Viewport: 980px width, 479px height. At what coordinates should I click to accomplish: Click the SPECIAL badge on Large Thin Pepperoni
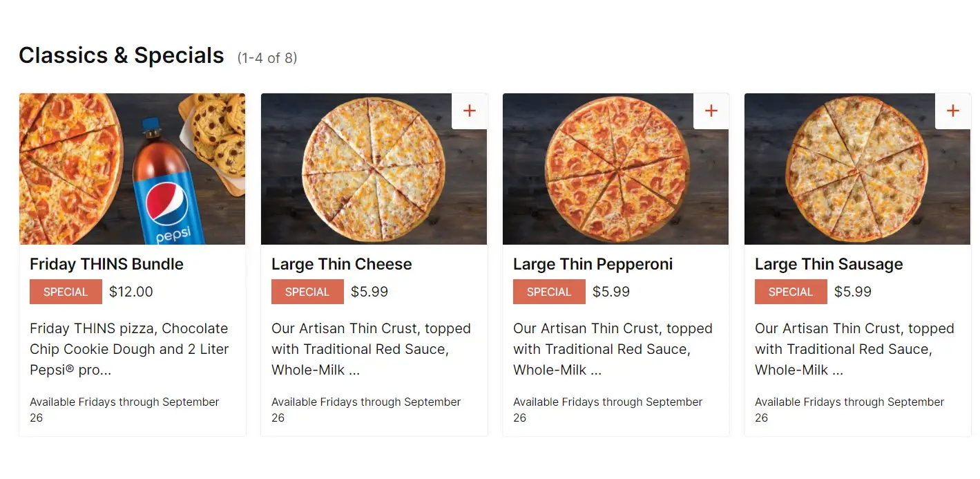point(549,291)
